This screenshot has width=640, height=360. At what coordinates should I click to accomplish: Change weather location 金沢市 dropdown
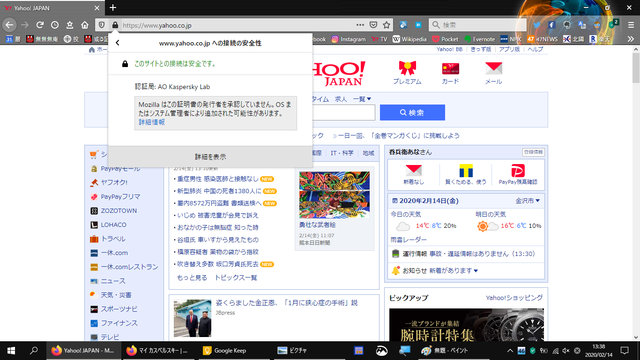click(527, 201)
